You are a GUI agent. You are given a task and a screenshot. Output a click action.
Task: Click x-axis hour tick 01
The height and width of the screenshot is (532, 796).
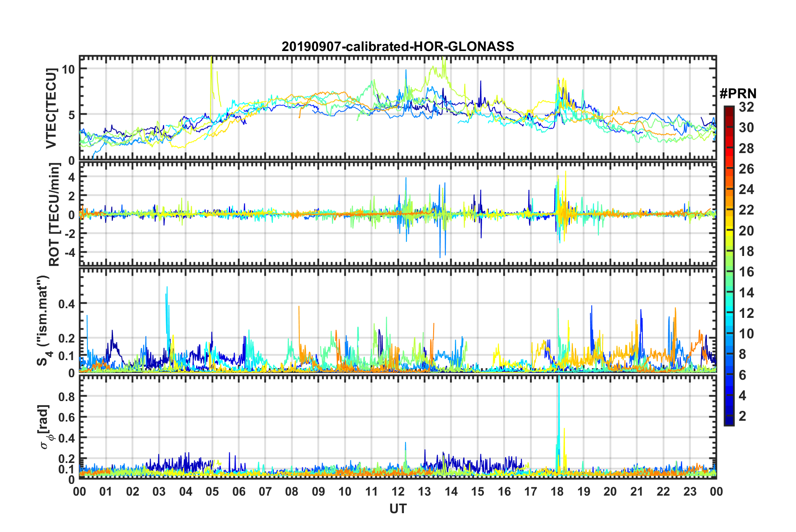[x=106, y=491]
